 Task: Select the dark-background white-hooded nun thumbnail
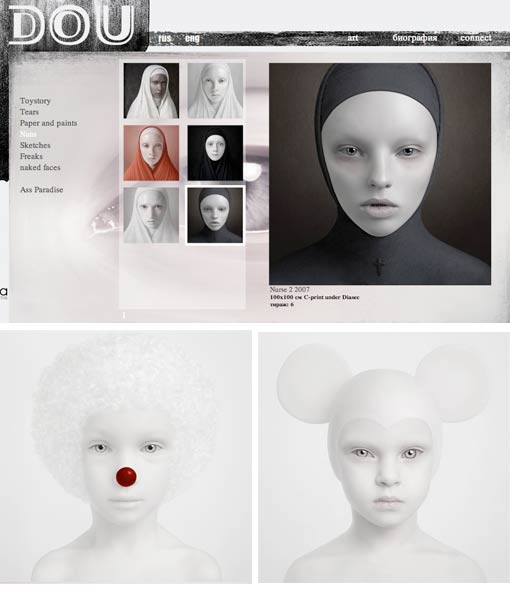pos(151,91)
